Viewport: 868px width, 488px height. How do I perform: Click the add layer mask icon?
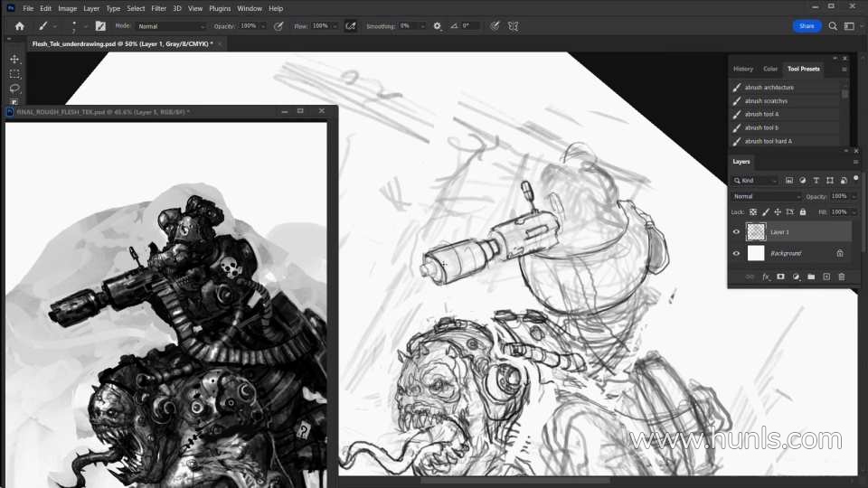click(x=780, y=277)
